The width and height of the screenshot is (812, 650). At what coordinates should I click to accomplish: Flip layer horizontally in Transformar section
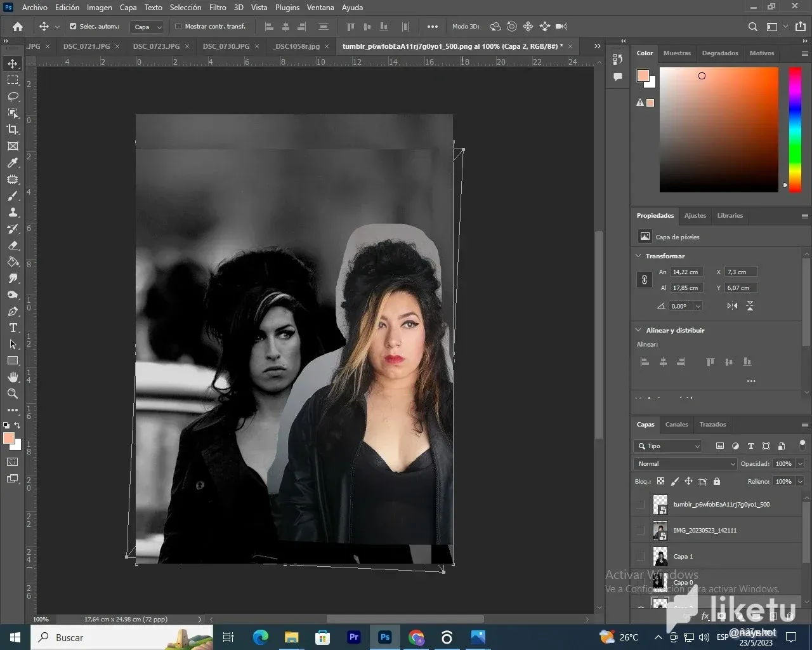732,306
